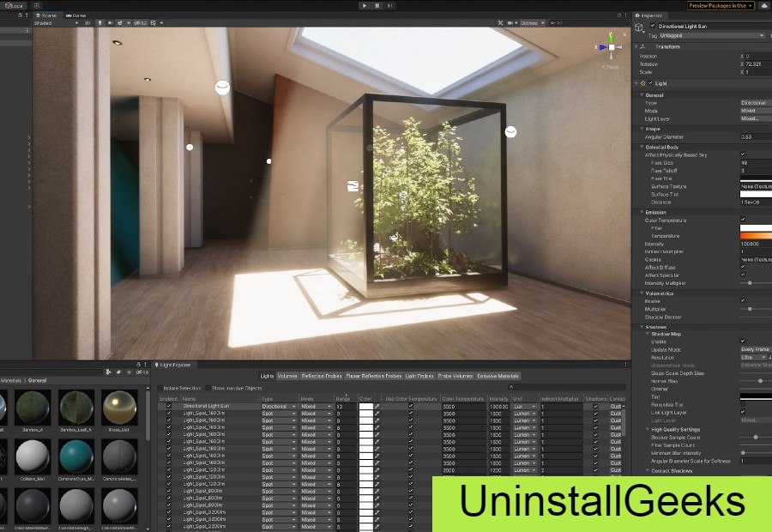
Task: Open the Scene tools wrench icon
Action: 500,23
